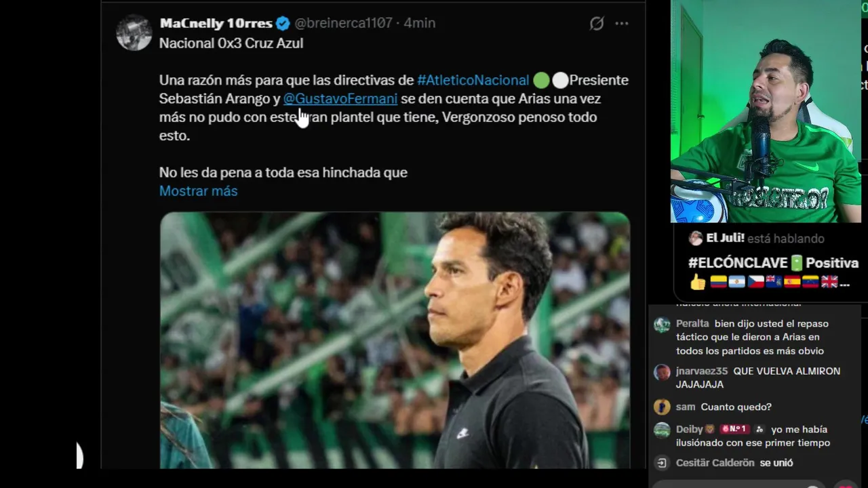The width and height of the screenshot is (868, 488).
Task: Click Peralta's avatar in live chat
Action: [662, 325]
